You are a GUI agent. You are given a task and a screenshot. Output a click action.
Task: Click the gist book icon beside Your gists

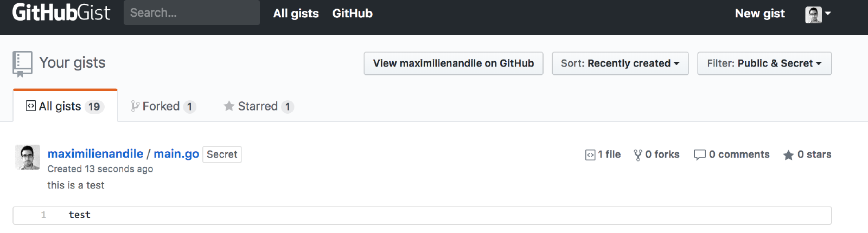tap(22, 63)
